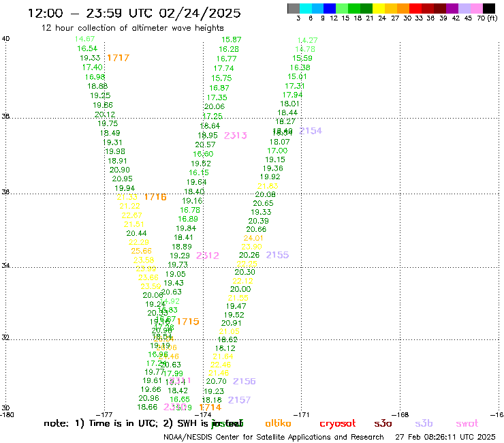Select the wave height reading 20.70
Viewport: 504px width, 443px height.
click(217, 381)
